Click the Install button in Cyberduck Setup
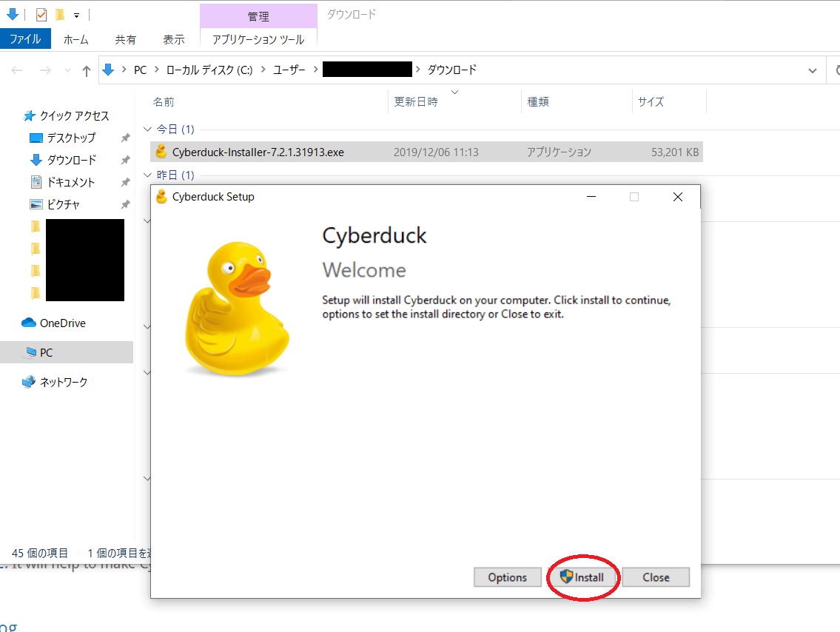This screenshot has height=632, width=840. tap(582, 577)
